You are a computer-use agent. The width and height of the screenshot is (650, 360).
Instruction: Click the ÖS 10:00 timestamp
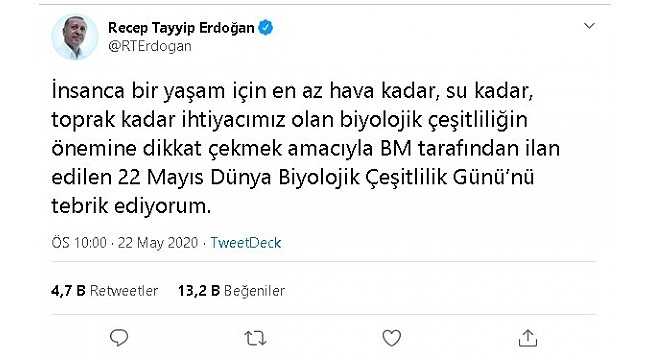[79, 243]
